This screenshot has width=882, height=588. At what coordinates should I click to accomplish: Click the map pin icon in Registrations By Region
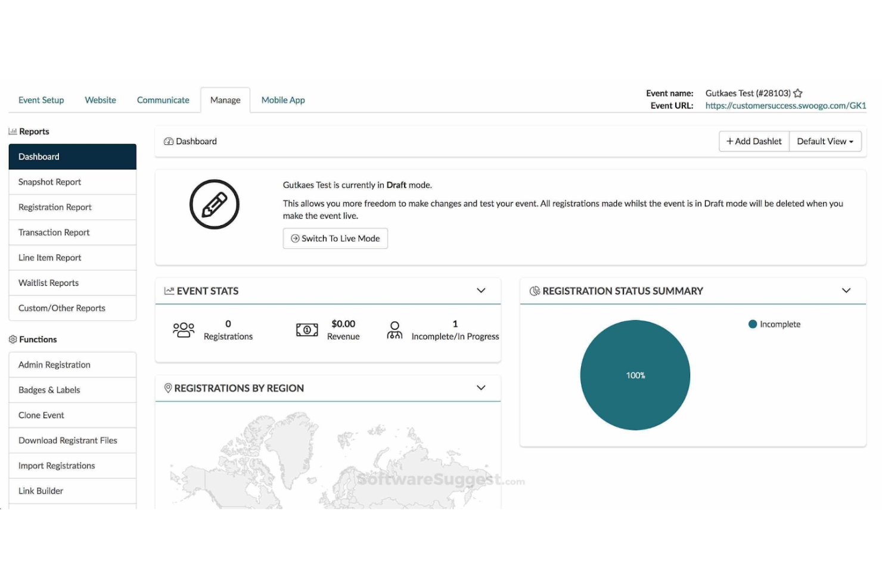click(168, 388)
